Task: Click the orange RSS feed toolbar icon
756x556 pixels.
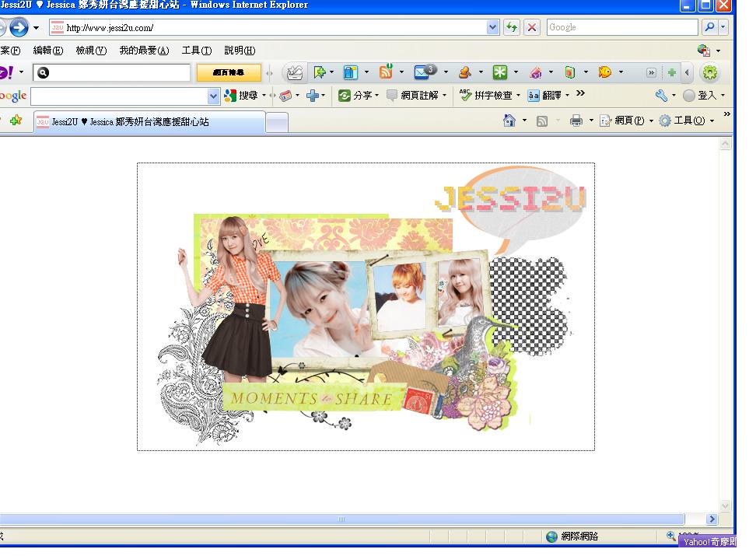Action: 386,72
